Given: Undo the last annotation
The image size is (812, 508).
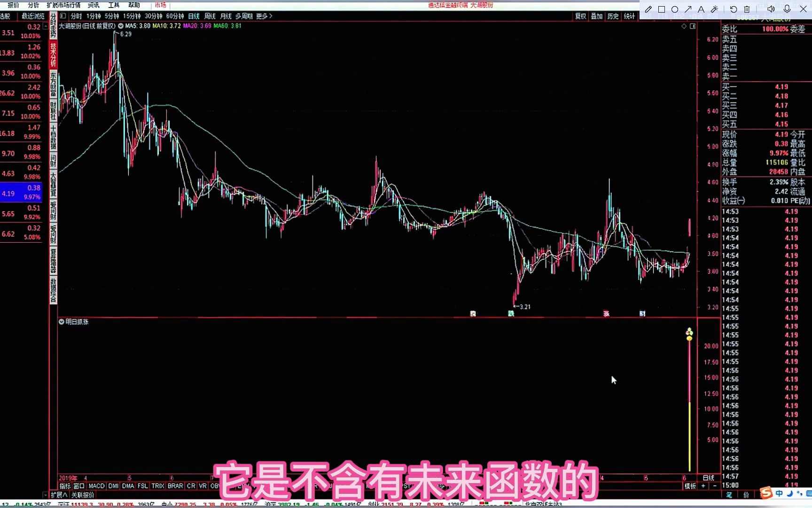Looking at the screenshot, I should 734,9.
